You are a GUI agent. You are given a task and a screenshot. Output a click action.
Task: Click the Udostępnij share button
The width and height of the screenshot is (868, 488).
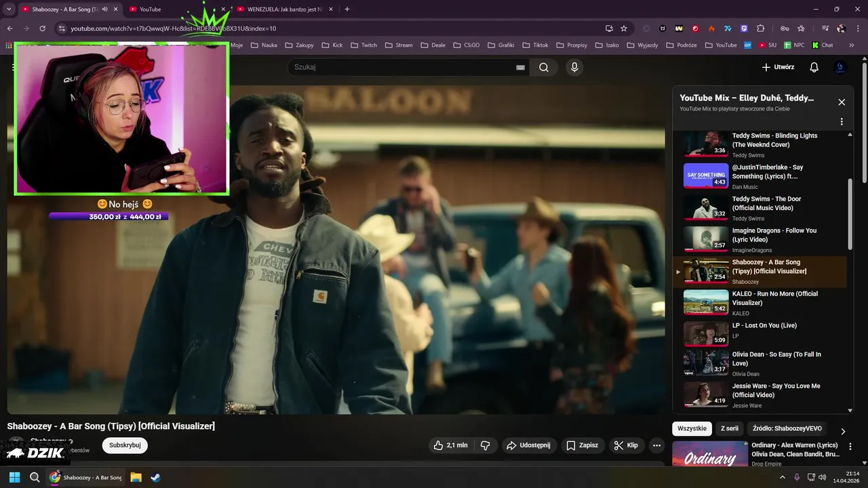(x=529, y=445)
